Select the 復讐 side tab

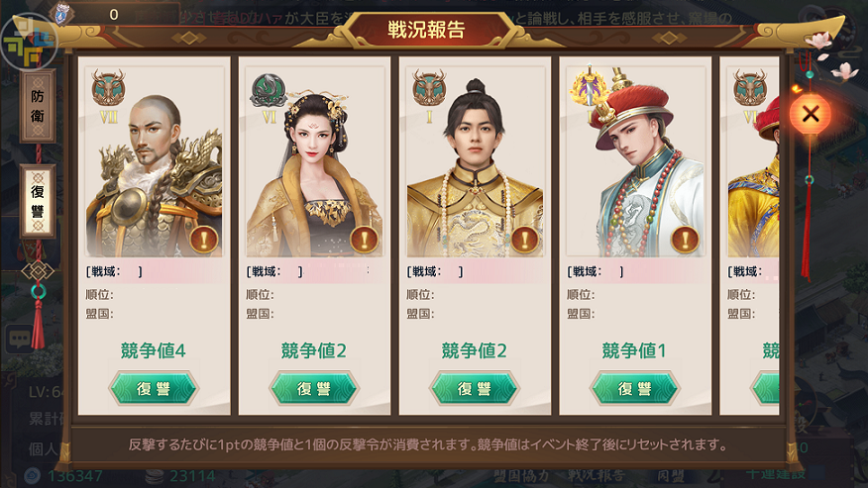pos(38,201)
